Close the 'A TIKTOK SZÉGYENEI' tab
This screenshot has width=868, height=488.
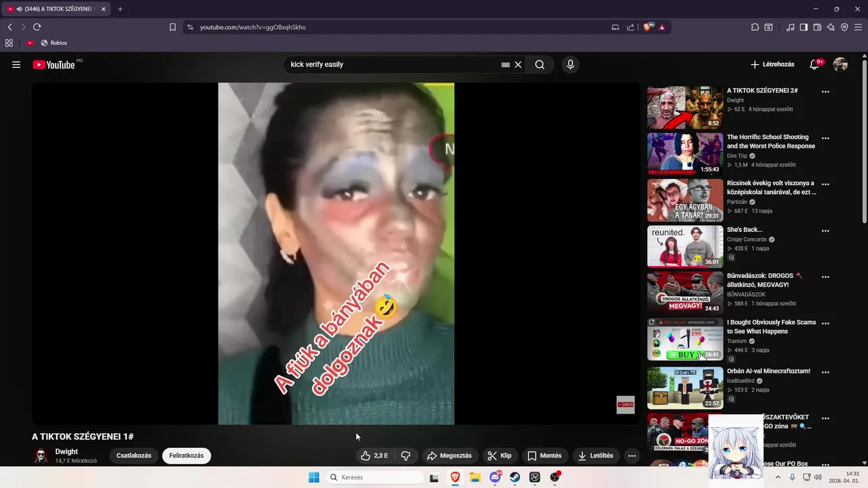(104, 9)
